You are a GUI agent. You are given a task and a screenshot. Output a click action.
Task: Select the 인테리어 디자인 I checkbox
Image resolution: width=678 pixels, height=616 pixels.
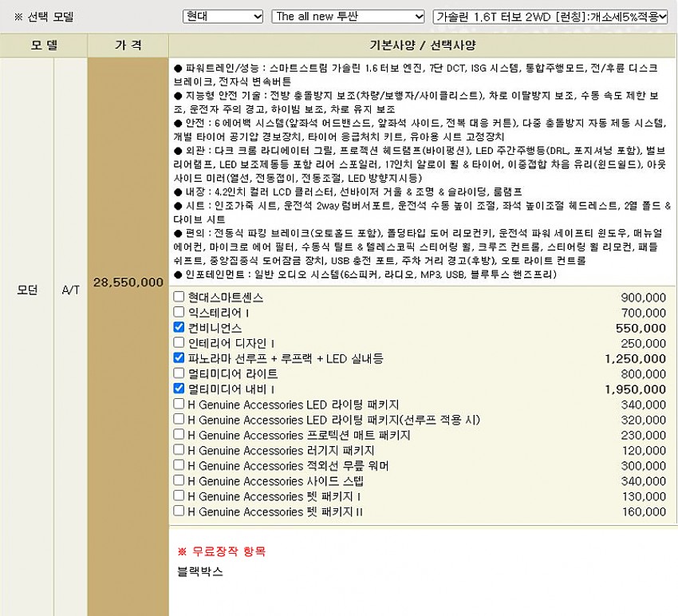(x=179, y=343)
